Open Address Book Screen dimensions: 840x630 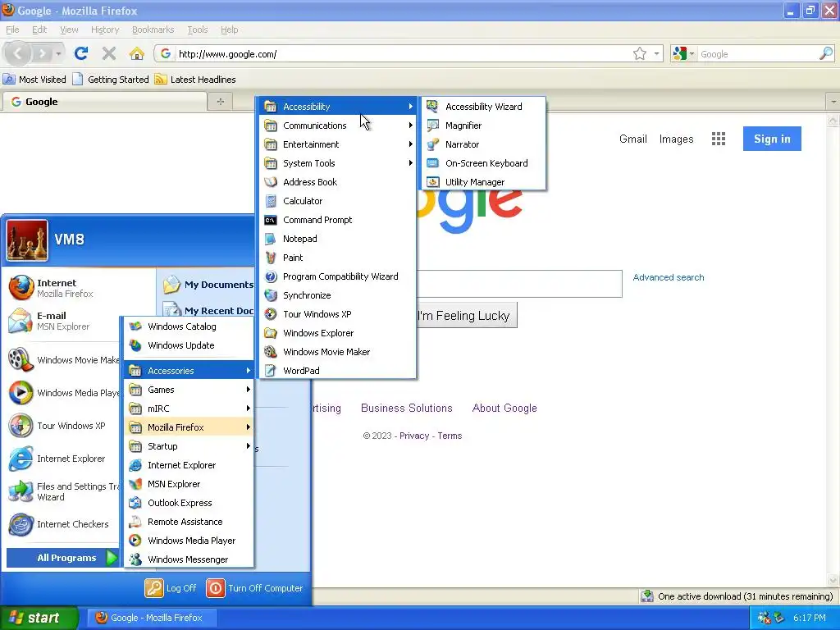point(337,182)
